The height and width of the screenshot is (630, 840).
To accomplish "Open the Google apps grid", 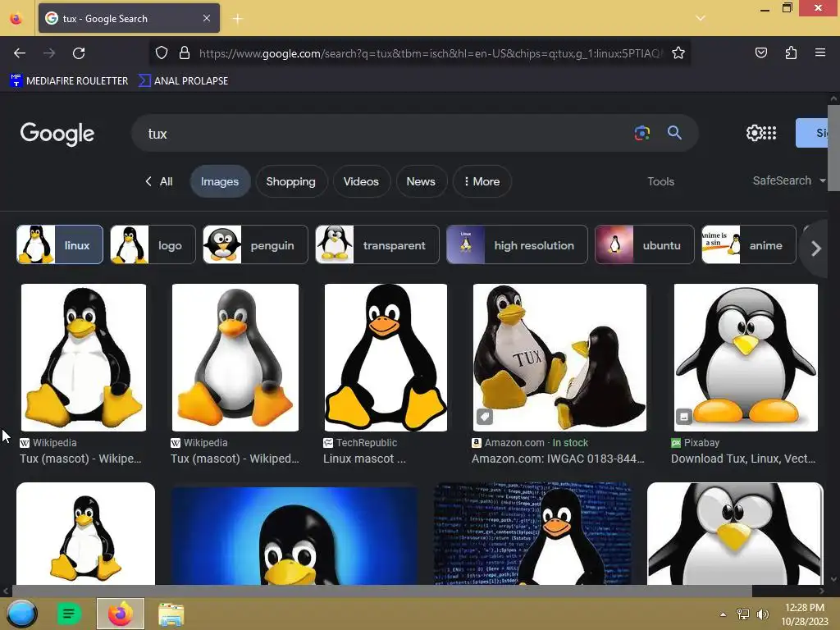I will click(769, 133).
